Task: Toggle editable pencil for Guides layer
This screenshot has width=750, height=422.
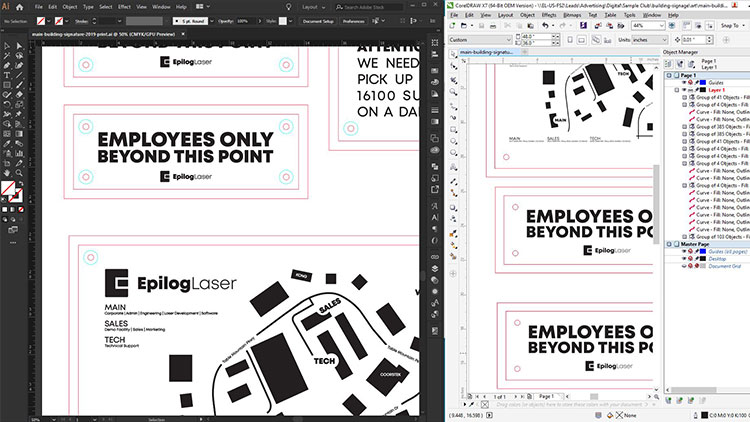Action: [x=696, y=82]
